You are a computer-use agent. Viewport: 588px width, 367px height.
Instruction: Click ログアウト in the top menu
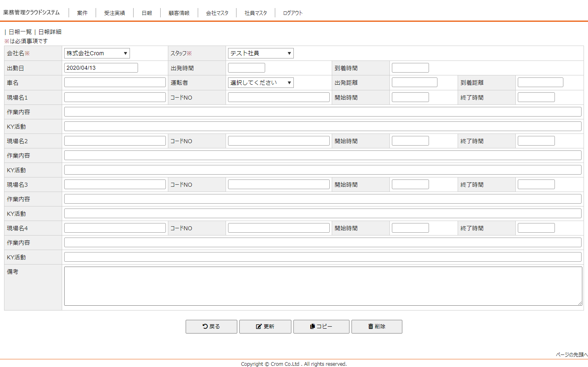click(x=293, y=13)
